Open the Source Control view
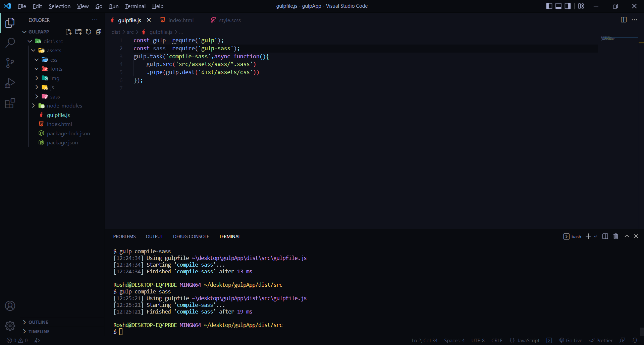Viewport: 644px width, 345px height. 10,63
